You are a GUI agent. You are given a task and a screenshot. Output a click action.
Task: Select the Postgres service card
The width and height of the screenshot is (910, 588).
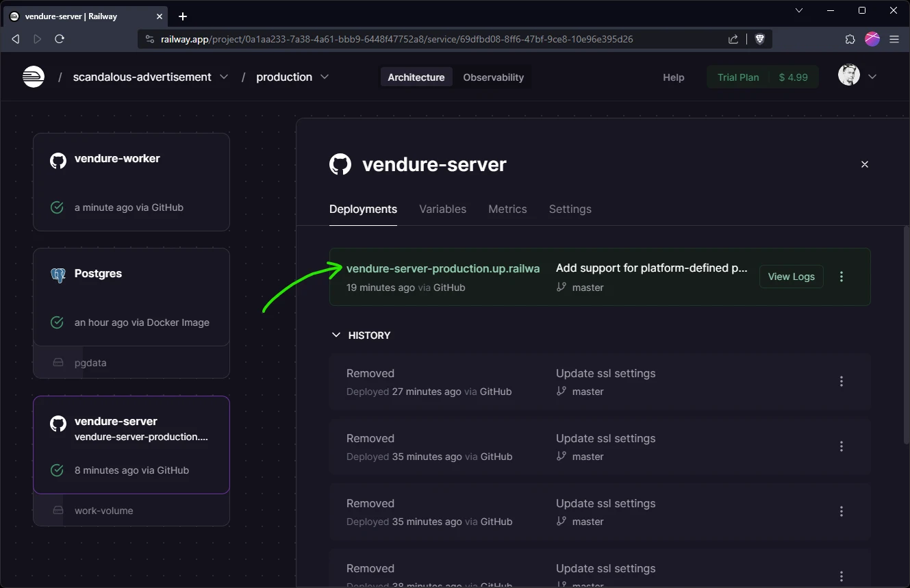(131, 296)
